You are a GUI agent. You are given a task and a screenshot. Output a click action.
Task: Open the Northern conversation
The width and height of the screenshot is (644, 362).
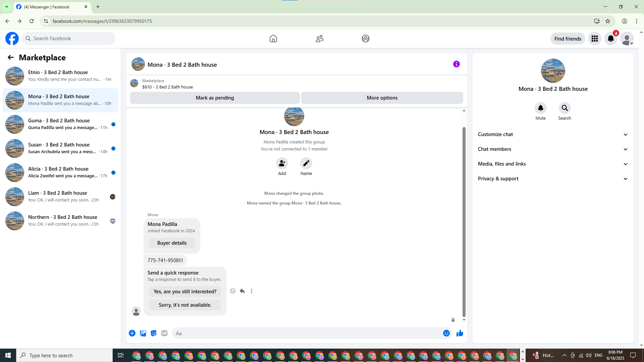pos(60,221)
